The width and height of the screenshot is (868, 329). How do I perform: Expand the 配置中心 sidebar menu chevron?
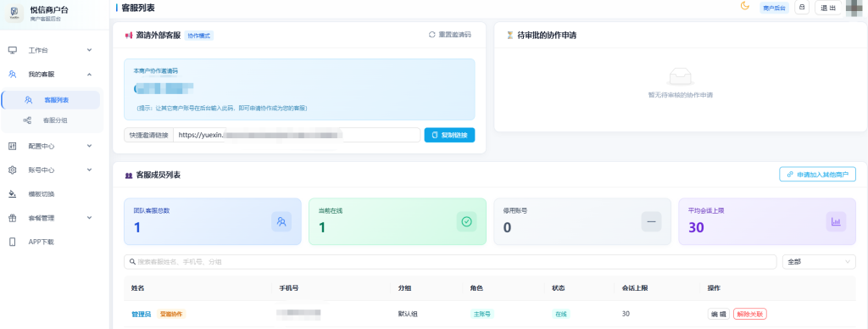[89, 146]
